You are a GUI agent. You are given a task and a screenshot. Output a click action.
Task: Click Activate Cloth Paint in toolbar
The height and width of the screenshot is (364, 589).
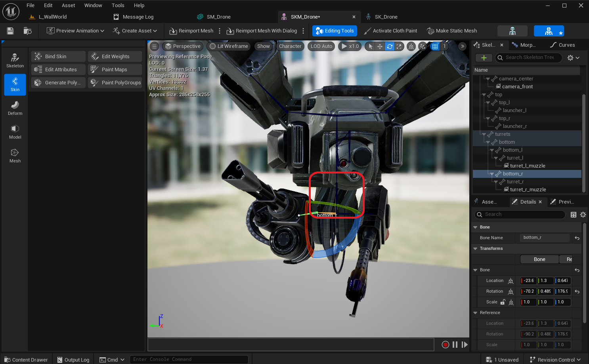click(390, 31)
